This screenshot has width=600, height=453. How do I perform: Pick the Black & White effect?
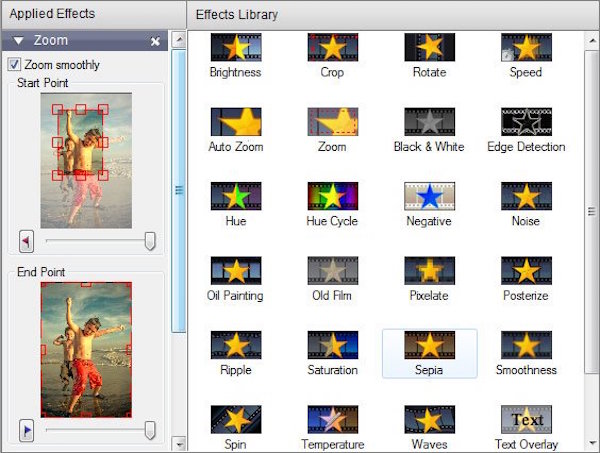429,122
